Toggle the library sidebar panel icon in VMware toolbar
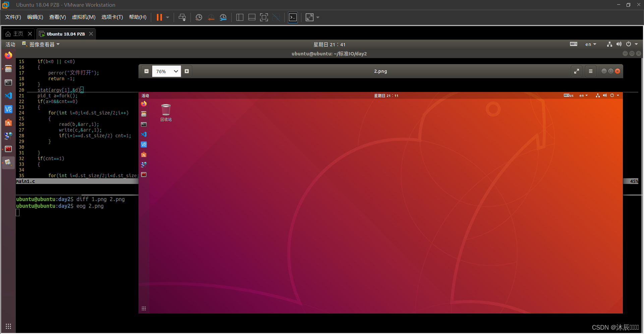This screenshot has width=644, height=334. pos(240,17)
